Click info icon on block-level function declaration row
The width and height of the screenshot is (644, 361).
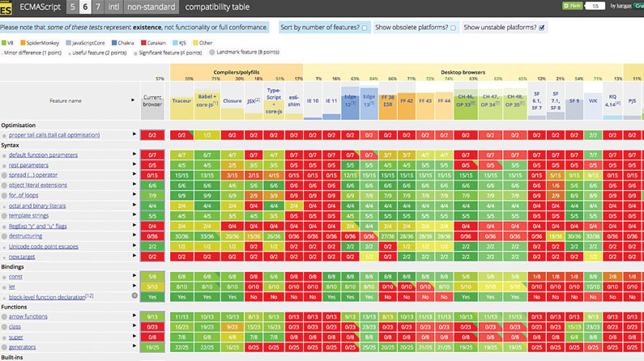(x=134, y=295)
